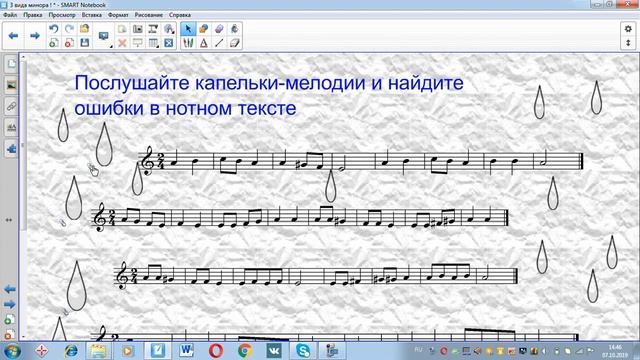Open Google Chrome from taskbar
The height and width of the screenshot is (360, 640).
tap(245, 351)
